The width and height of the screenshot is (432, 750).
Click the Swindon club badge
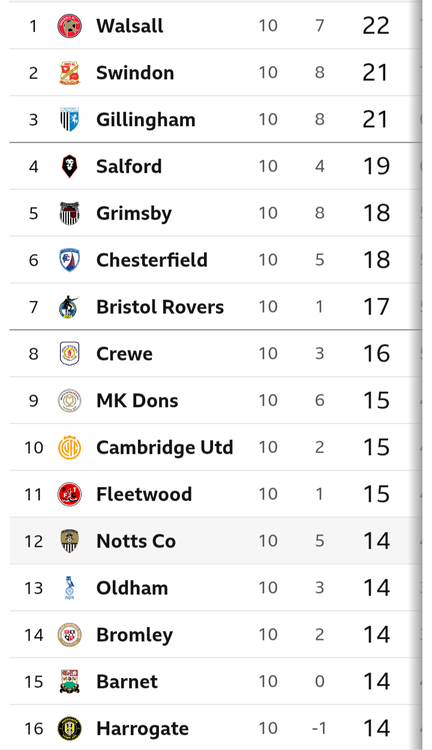click(x=69, y=73)
